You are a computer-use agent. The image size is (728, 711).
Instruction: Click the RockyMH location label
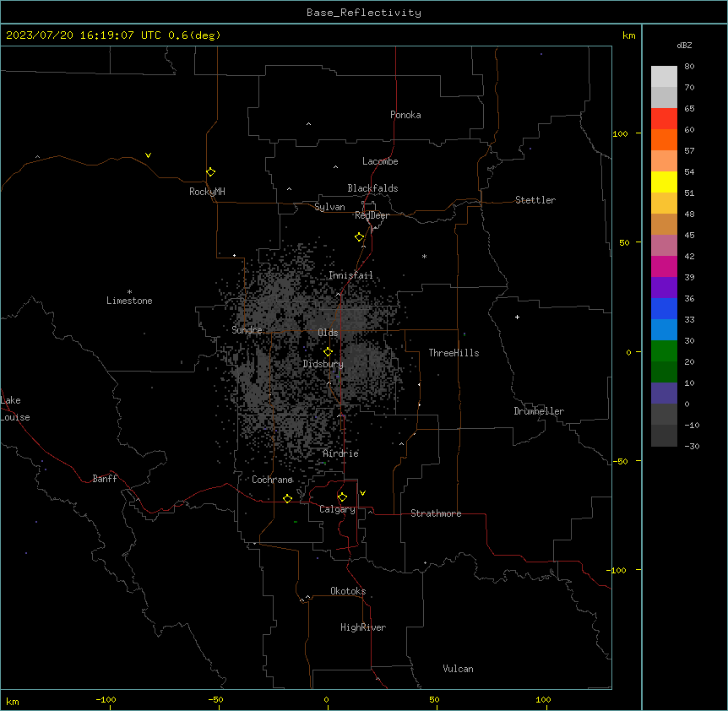(207, 192)
